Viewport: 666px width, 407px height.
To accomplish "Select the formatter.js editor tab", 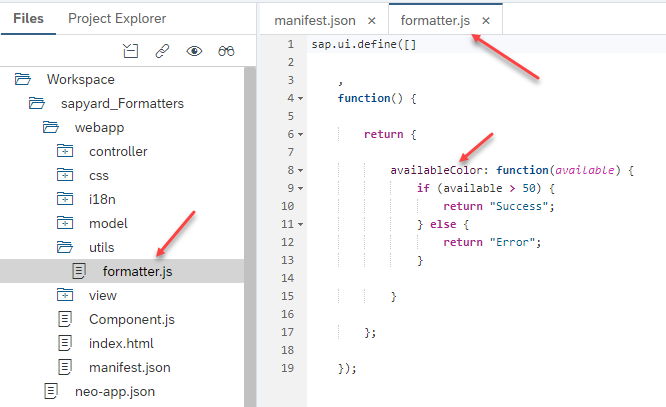I will coord(435,20).
